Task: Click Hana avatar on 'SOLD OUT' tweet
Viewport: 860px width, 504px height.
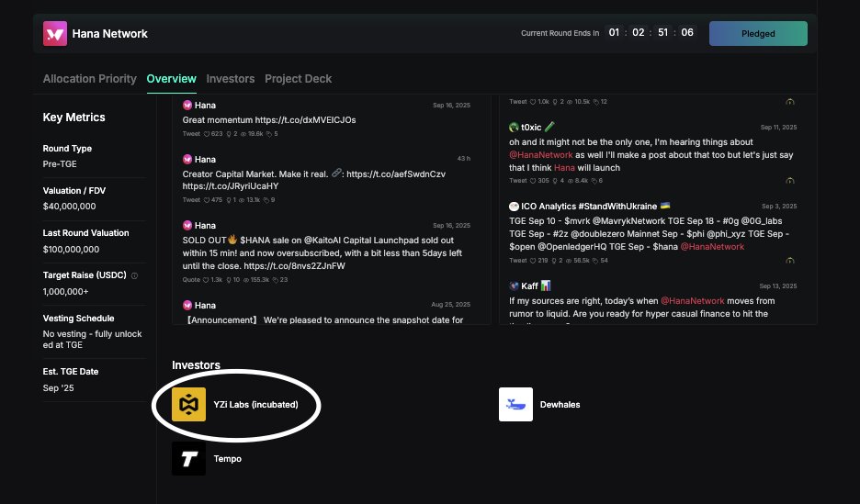Action: coord(187,225)
